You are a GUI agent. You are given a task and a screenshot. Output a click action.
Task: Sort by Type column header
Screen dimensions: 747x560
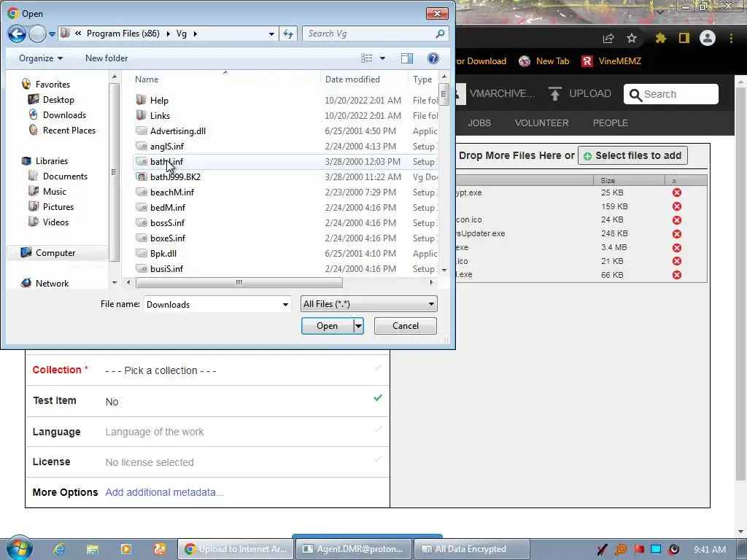click(x=422, y=79)
